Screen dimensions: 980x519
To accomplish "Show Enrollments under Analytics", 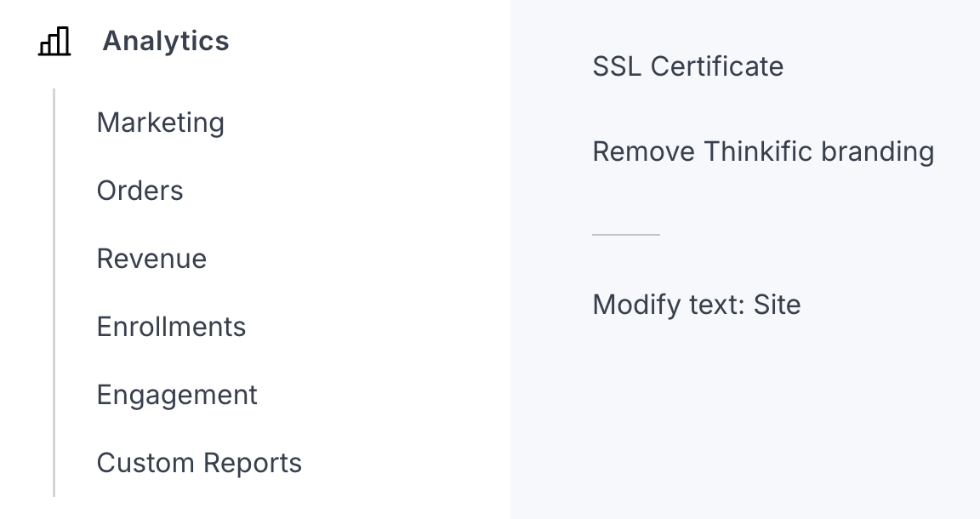I will coord(172,327).
